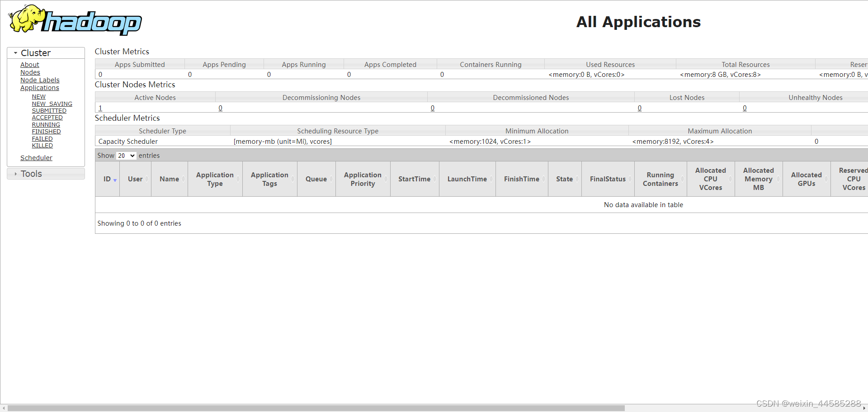Sort table by Application Priority column
The image size is (868, 412).
pos(363,179)
